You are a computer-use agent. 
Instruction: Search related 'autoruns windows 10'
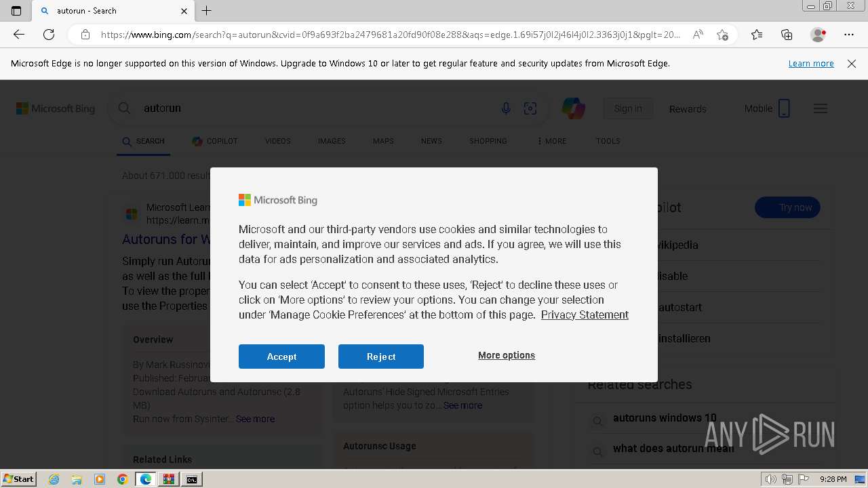click(x=665, y=418)
